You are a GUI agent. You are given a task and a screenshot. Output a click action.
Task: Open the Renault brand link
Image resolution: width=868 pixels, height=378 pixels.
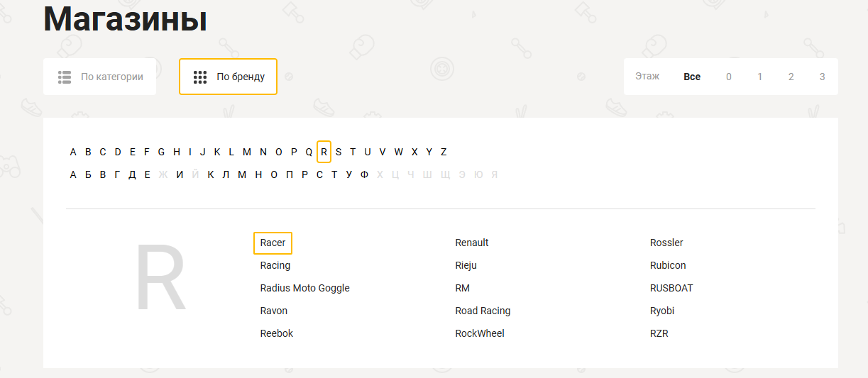click(471, 243)
